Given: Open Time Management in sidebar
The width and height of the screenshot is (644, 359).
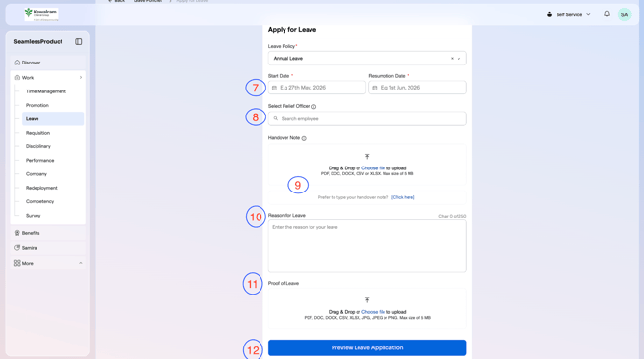Looking at the screenshot, I should tap(45, 91).
